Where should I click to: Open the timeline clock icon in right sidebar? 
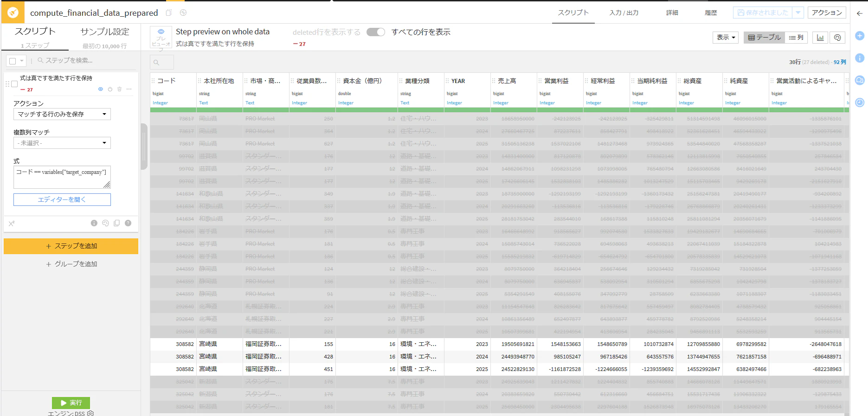click(x=860, y=102)
